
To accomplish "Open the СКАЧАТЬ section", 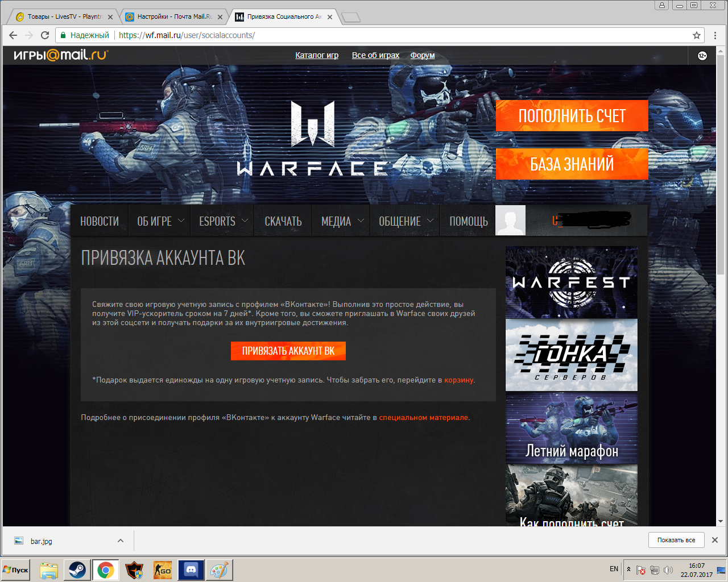I will (x=283, y=221).
